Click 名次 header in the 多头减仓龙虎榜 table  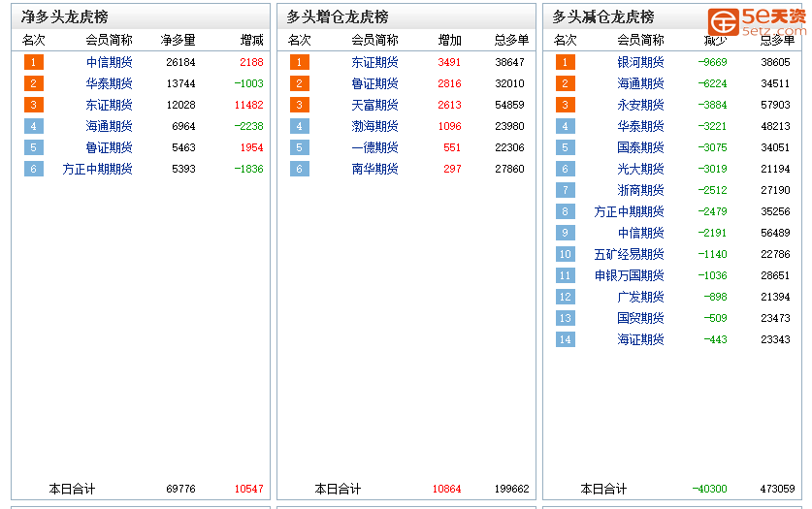click(565, 40)
